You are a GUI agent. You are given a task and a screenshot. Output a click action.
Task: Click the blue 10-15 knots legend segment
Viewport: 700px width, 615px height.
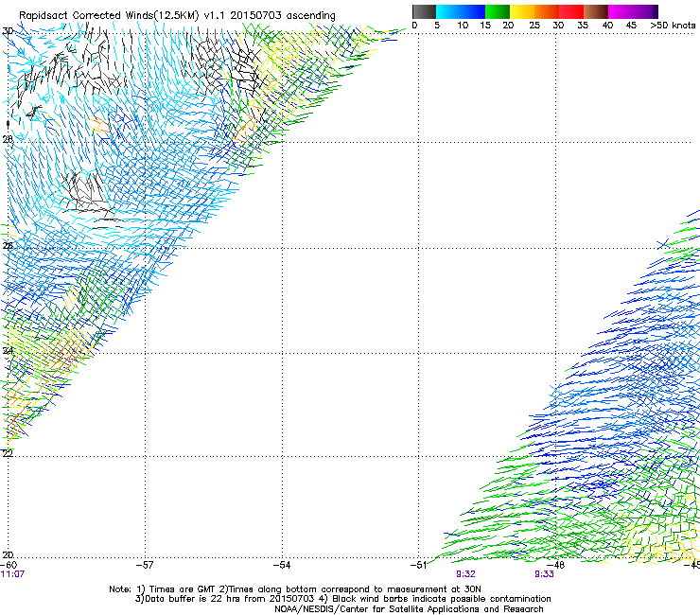473,11
